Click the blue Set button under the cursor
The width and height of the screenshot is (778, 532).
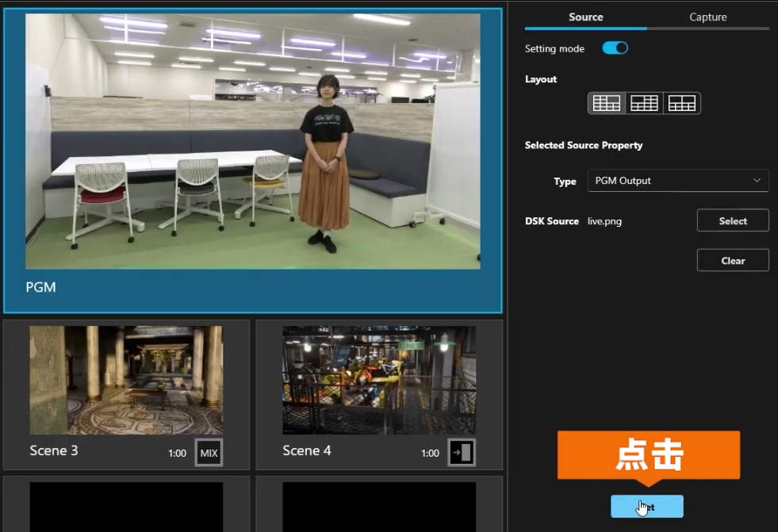pyautogui.click(x=647, y=507)
